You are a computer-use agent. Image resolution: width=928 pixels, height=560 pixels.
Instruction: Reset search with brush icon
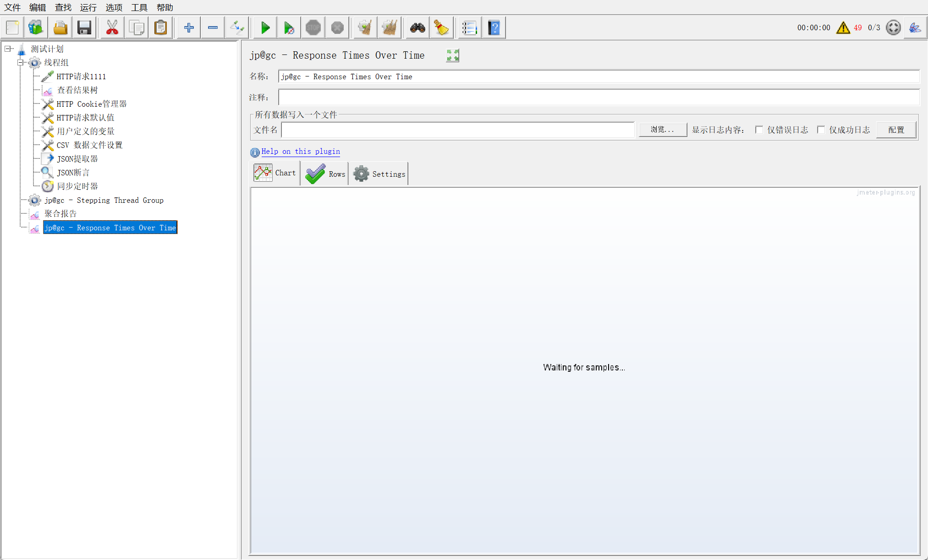[x=441, y=27]
